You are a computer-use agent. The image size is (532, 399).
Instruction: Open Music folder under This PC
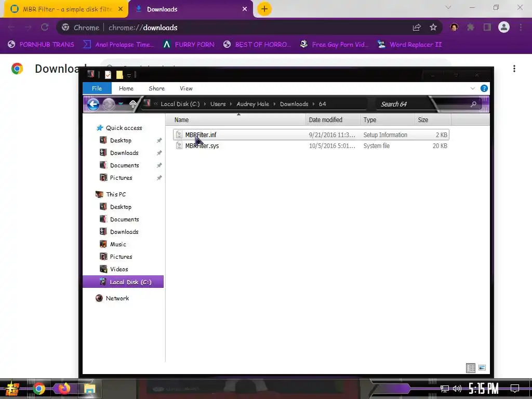click(x=118, y=244)
